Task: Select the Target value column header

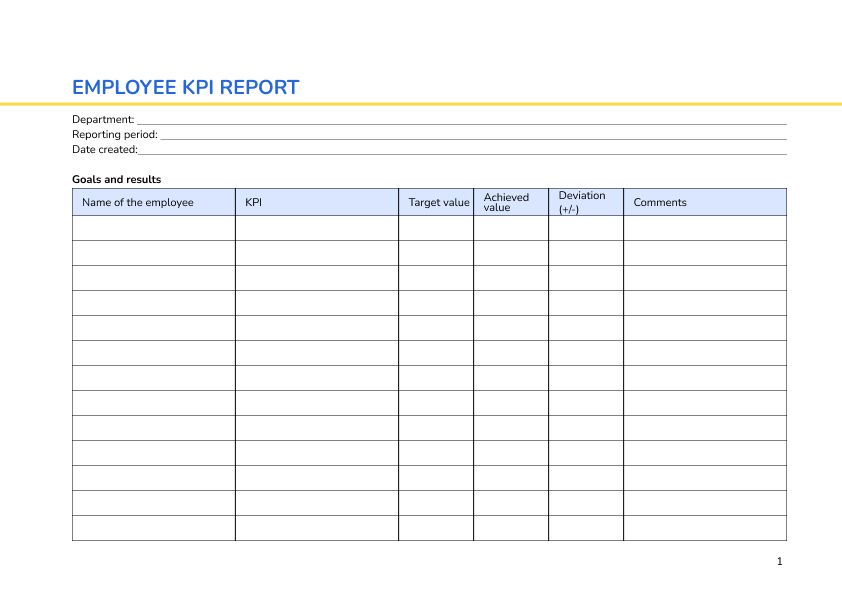Action: point(439,202)
